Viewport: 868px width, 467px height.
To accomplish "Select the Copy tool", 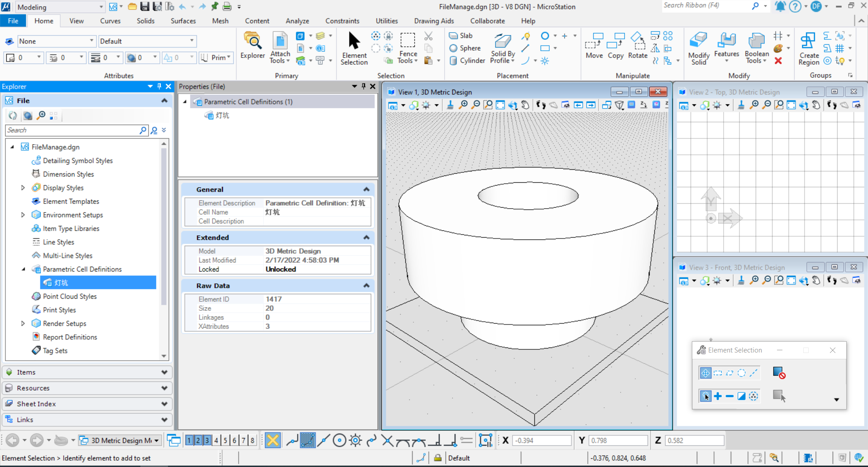I will point(615,45).
